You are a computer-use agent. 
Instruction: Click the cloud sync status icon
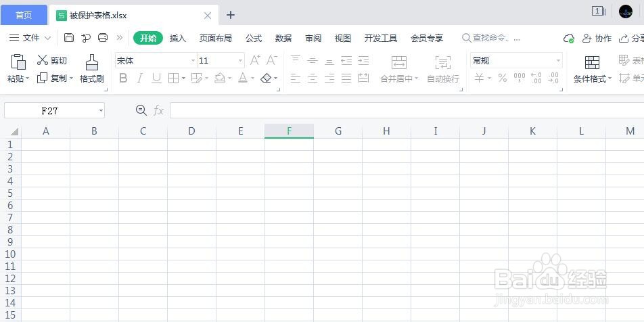pos(568,38)
